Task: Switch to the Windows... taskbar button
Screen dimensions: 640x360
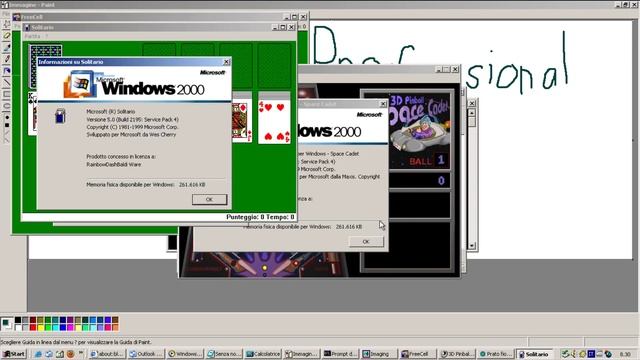Action: click(x=186, y=354)
